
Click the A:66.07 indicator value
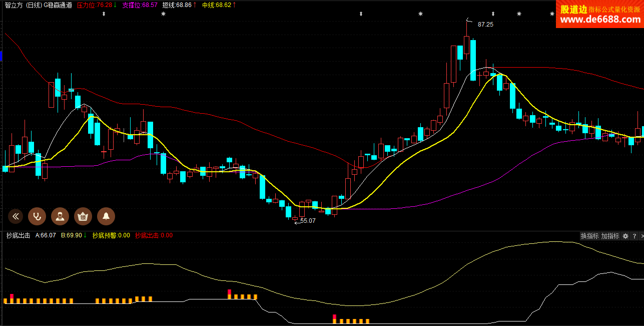(x=46, y=235)
